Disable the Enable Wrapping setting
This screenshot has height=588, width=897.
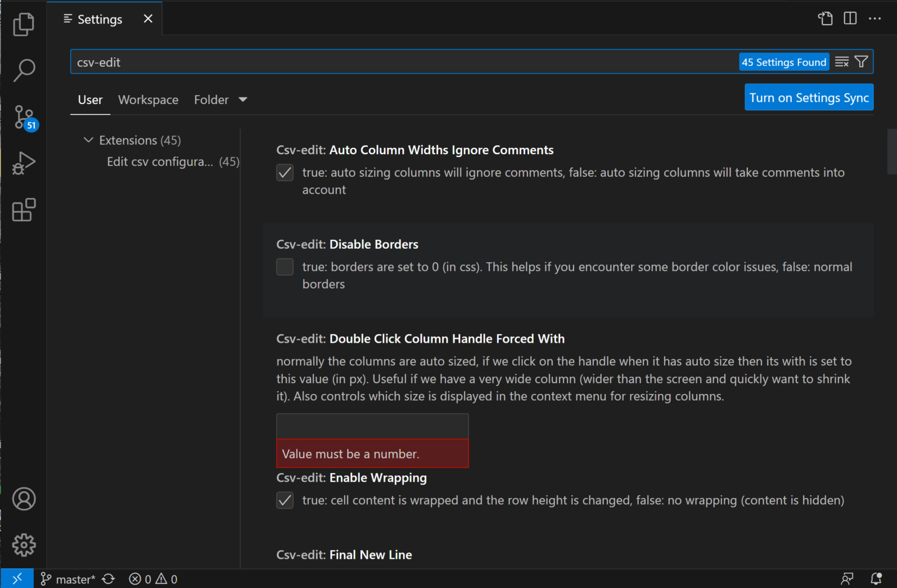(284, 500)
